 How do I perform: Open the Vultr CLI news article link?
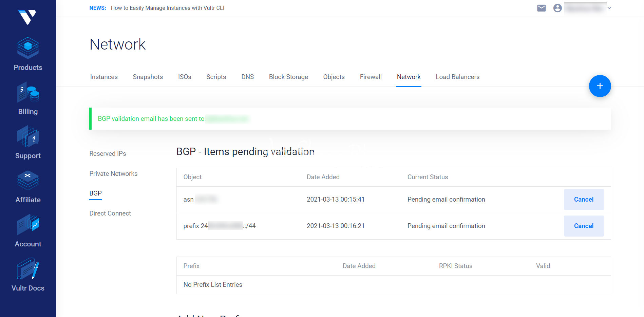click(168, 8)
